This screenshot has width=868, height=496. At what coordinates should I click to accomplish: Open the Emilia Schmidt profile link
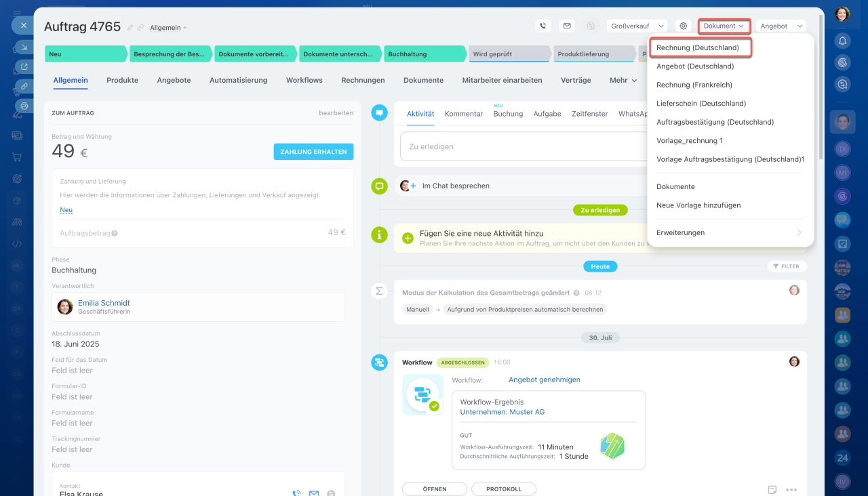[x=104, y=303]
